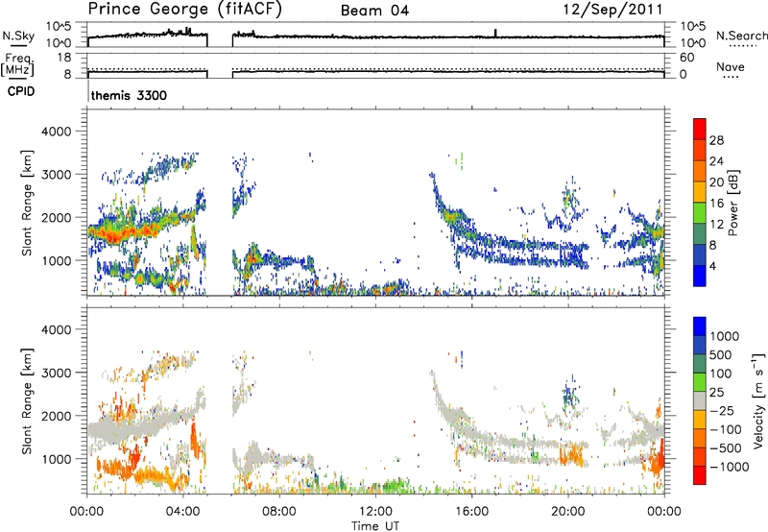Image resolution: width=768 pixels, height=532 pixels.
Task: Click the '4000' tick in the velocity panel
Action: 56,329
